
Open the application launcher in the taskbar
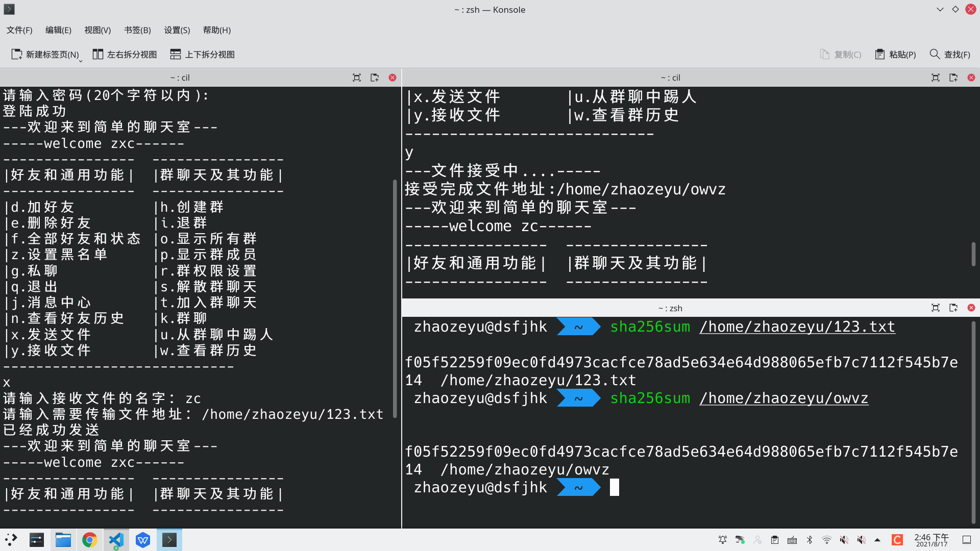[x=11, y=540]
